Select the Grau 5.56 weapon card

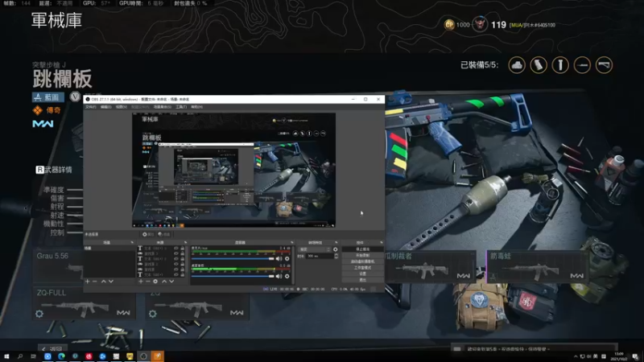(x=58, y=267)
